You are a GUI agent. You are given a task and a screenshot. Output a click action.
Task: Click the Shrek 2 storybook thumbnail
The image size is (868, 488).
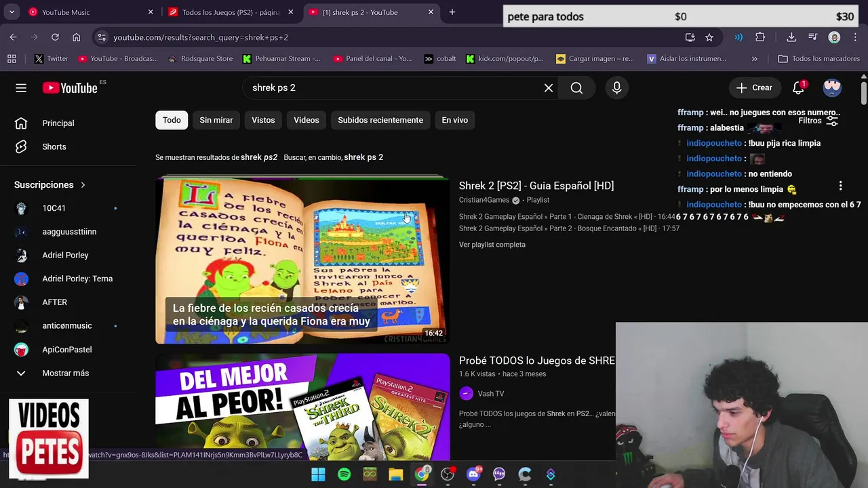pos(302,260)
